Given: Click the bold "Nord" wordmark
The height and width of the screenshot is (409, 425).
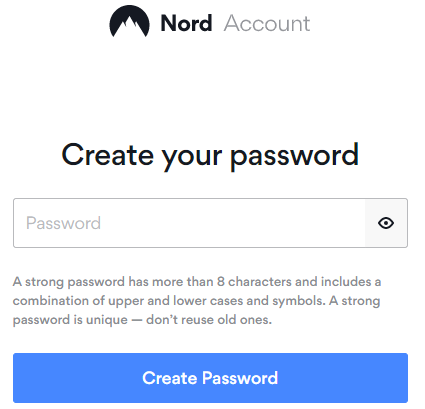Looking at the screenshot, I should click(186, 23).
